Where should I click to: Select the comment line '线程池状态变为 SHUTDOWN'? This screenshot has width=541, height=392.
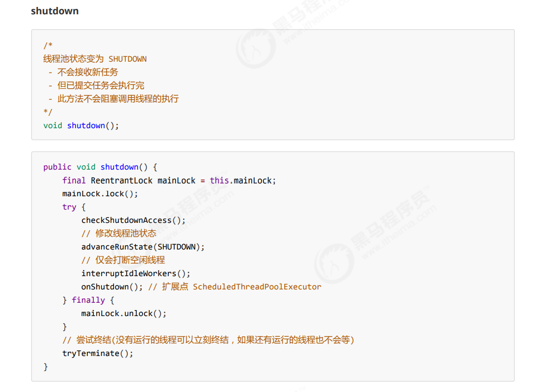(95, 59)
